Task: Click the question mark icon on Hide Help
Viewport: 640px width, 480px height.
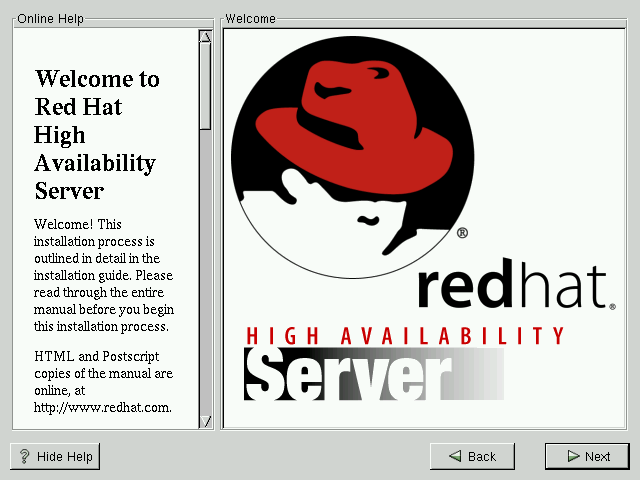Action: coord(24,456)
